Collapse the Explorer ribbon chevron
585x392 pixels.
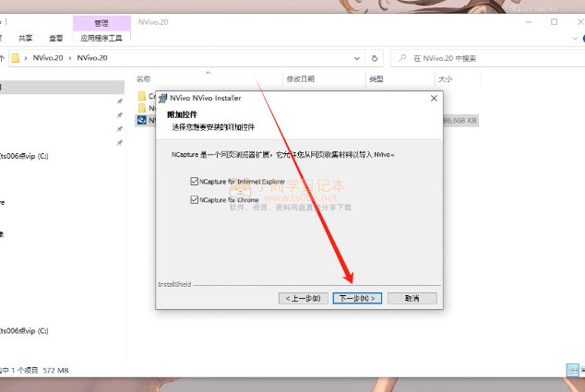(x=575, y=39)
